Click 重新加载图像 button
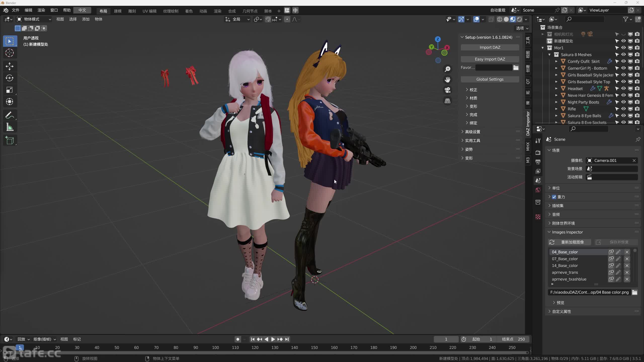Viewport: 644px width, 362px height. coord(569,242)
